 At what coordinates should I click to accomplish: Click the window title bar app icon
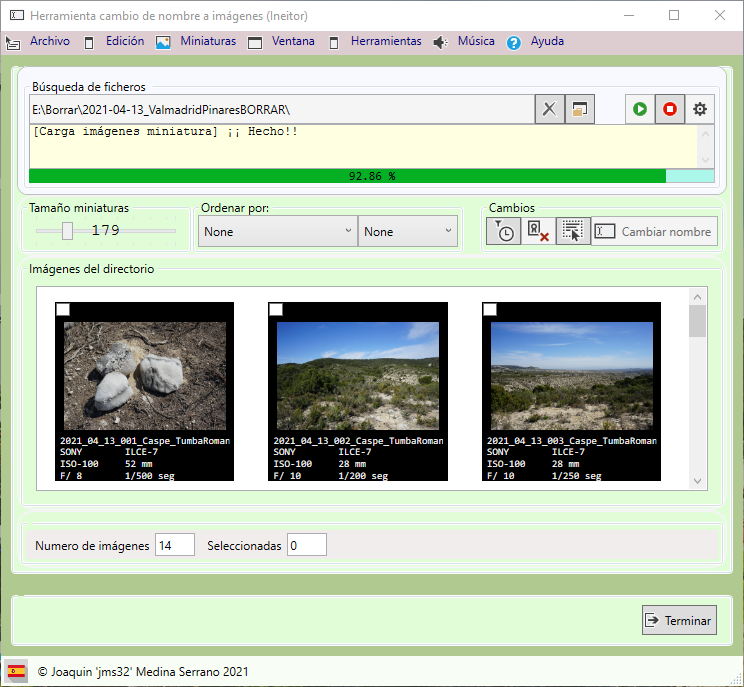[x=17, y=16]
